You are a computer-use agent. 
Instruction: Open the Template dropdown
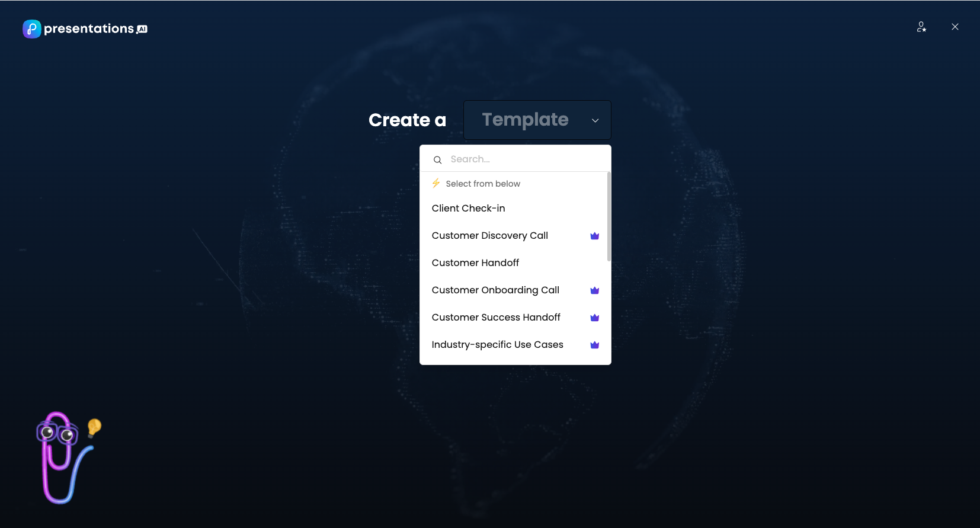click(537, 120)
